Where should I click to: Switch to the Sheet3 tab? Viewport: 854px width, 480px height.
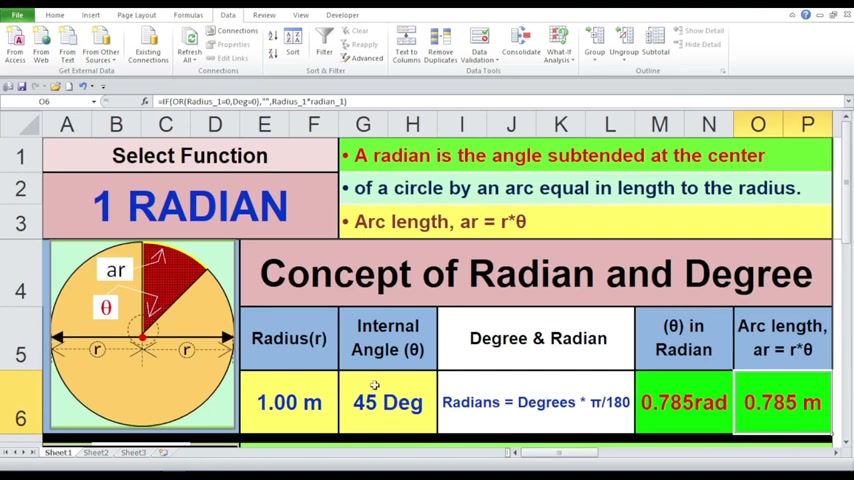tap(133, 453)
